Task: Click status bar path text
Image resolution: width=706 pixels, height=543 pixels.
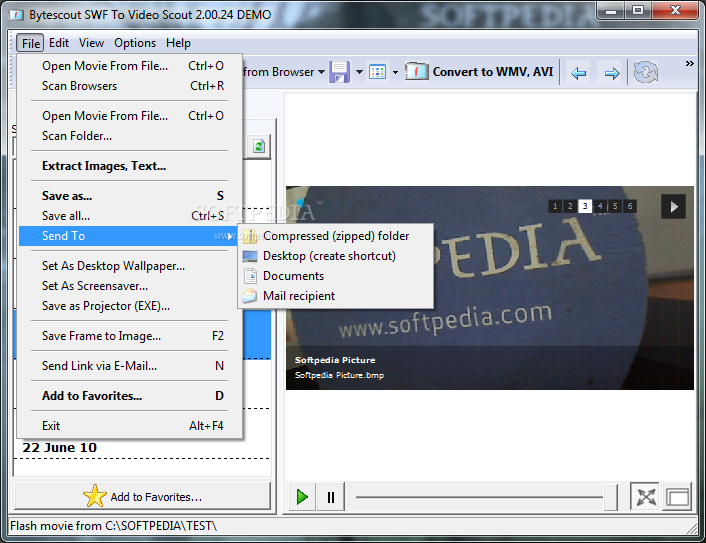Action: coord(113,526)
